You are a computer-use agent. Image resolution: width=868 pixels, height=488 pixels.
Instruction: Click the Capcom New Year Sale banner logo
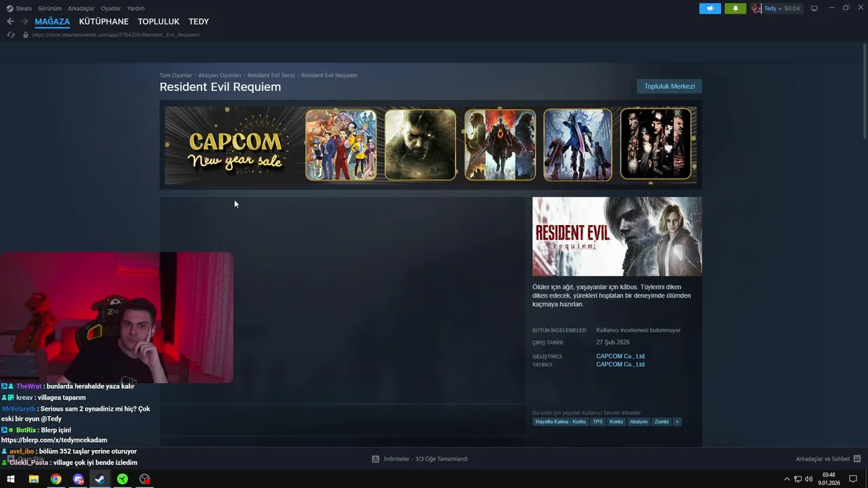pyautogui.click(x=235, y=150)
